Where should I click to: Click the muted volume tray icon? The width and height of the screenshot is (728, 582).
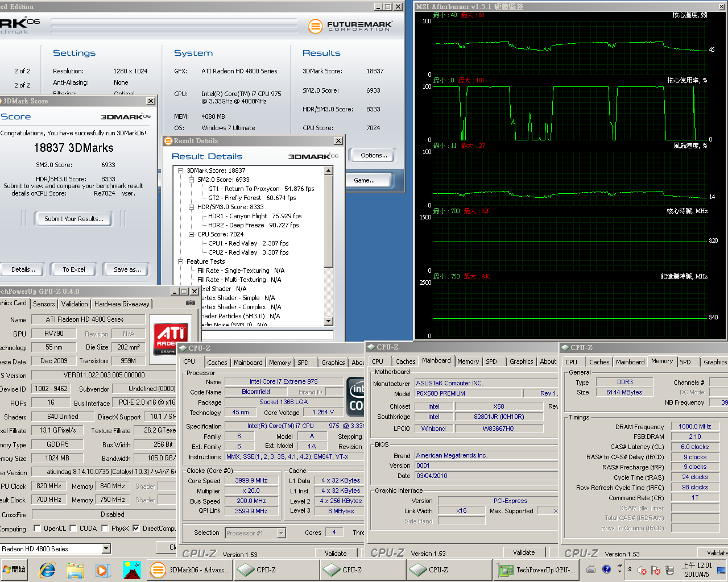click(642, 570)
